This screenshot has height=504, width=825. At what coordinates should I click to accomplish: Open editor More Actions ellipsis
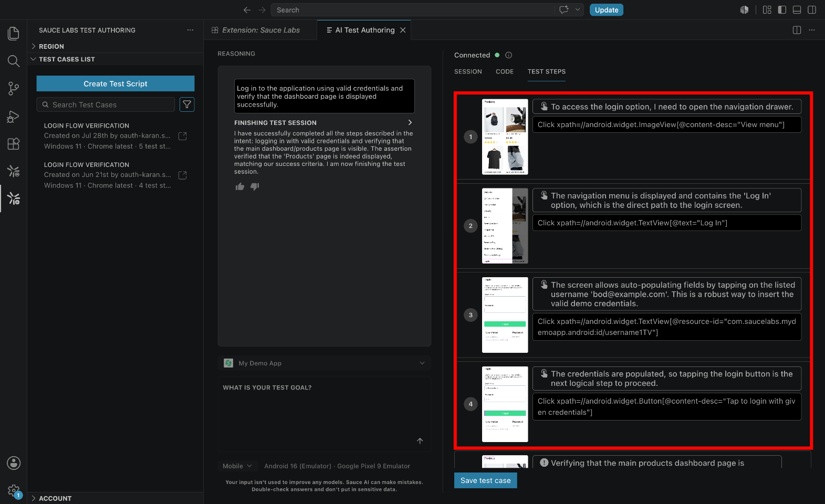(812, 30)
